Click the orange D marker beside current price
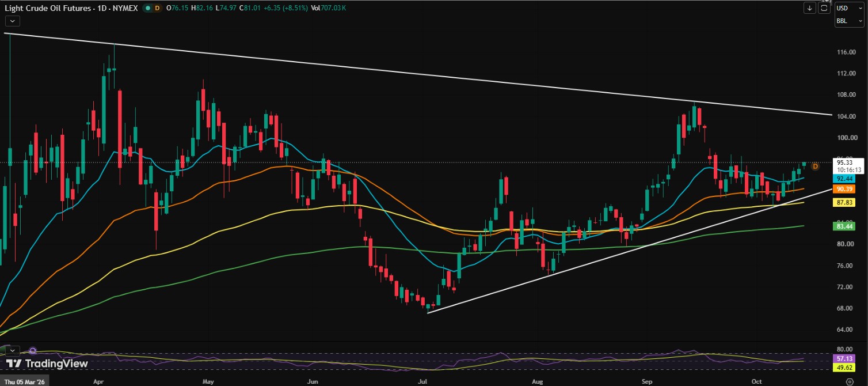 [815, 166]
